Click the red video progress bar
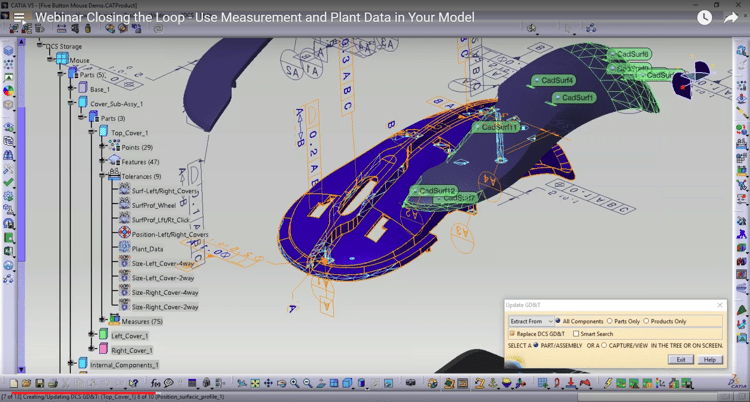 pyautogui.click(x=84, y=393)
